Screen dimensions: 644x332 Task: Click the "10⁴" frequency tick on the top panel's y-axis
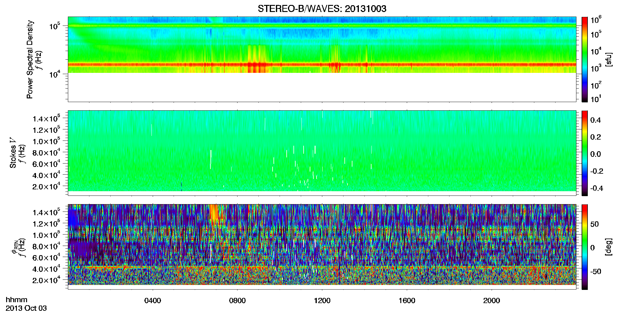click(x=55, y=74)
